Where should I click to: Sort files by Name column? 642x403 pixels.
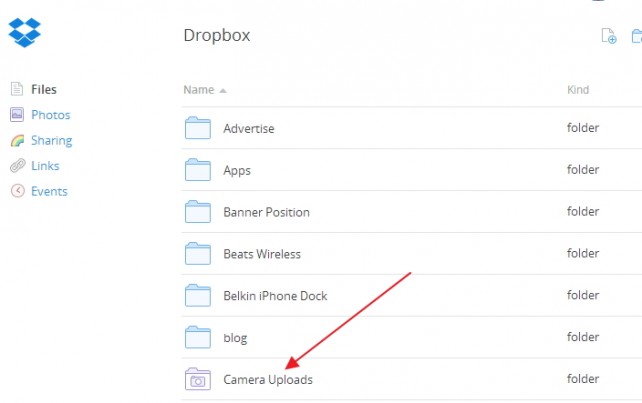[x=199, y=90]
